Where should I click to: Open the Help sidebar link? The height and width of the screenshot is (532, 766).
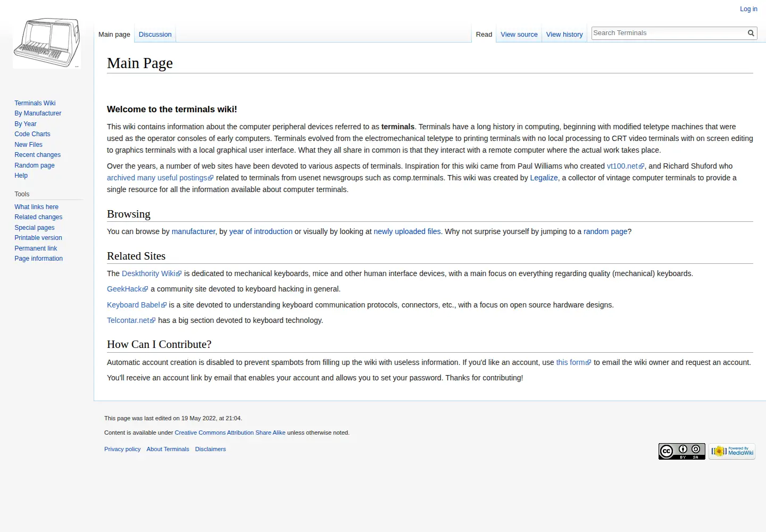pos(21,176)
